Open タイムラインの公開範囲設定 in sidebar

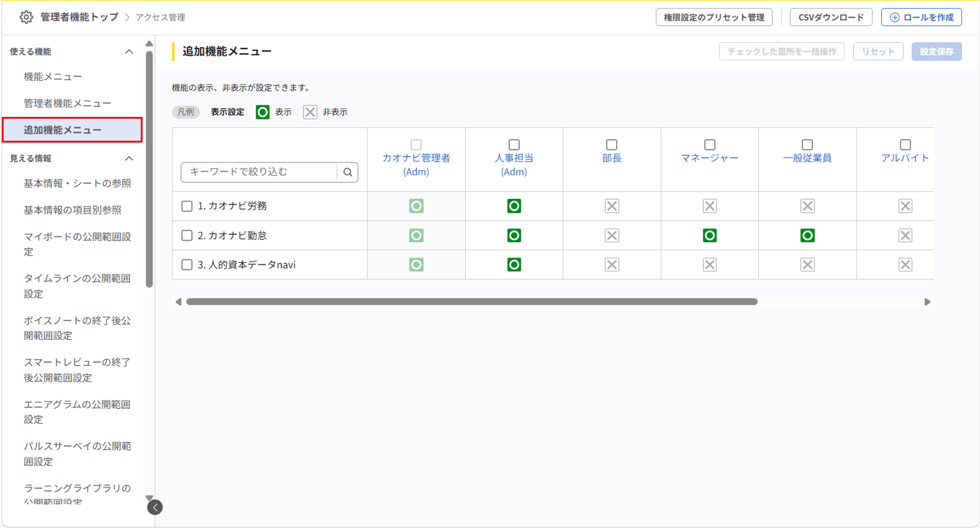pos(77,286)
